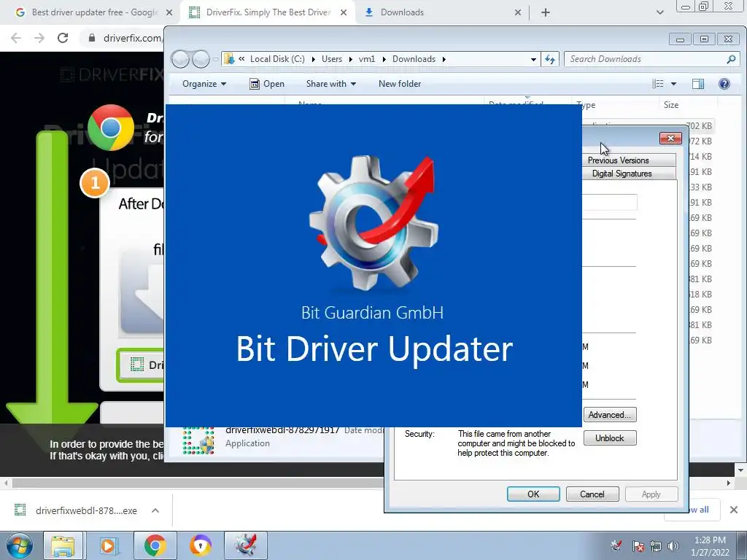The height and width of the screenshot is (560, 747).
Task: Click Downloads in the address breadcrumb
Action: pyautogui.click(x=414, y=59)
